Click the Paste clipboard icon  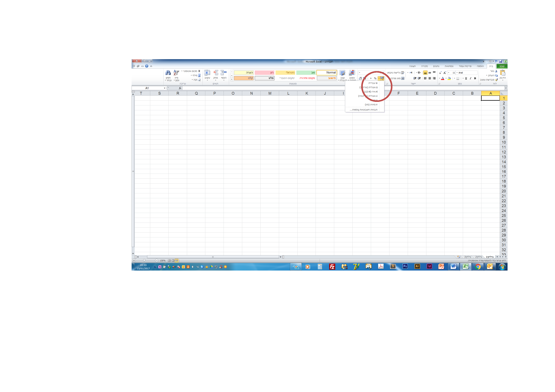[x=503, y=73]
